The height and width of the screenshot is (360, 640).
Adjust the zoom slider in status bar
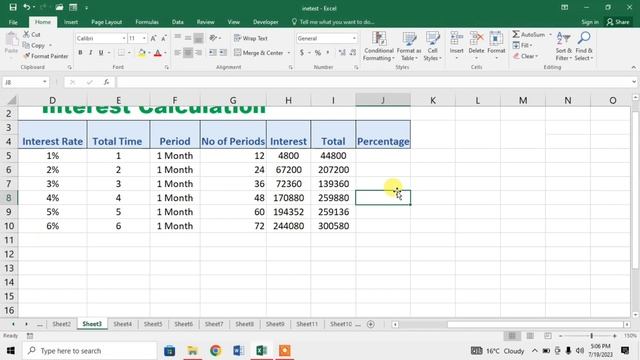(x=591, y=336)
